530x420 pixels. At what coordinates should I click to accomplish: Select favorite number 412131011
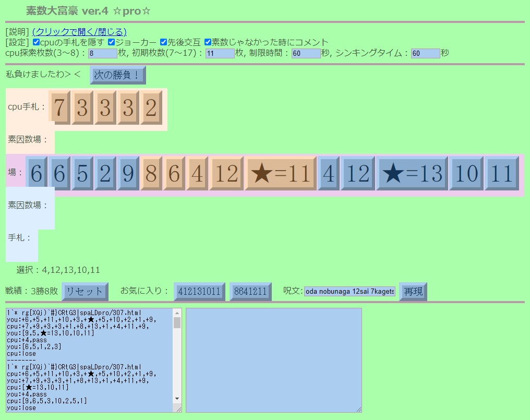point(199,292)
